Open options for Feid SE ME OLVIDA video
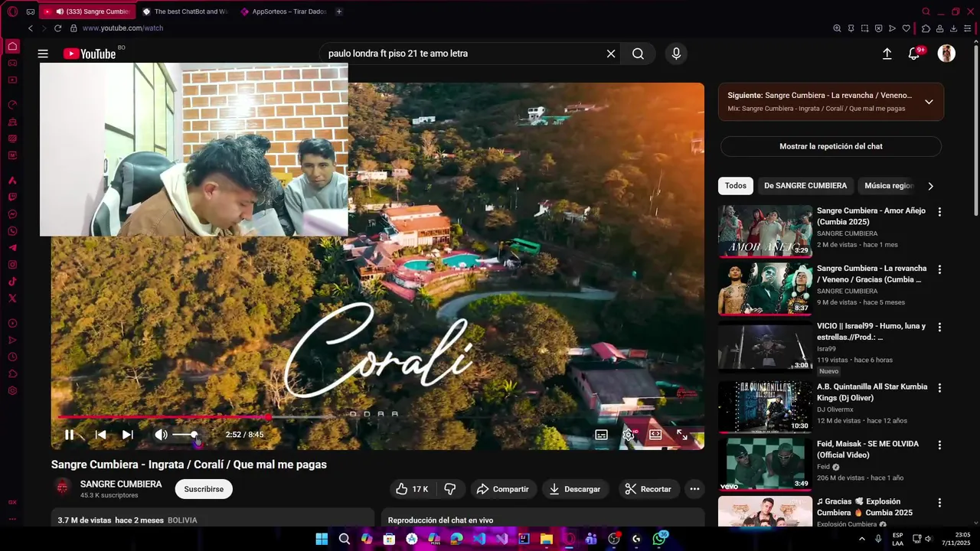 (x=939, y=445)
